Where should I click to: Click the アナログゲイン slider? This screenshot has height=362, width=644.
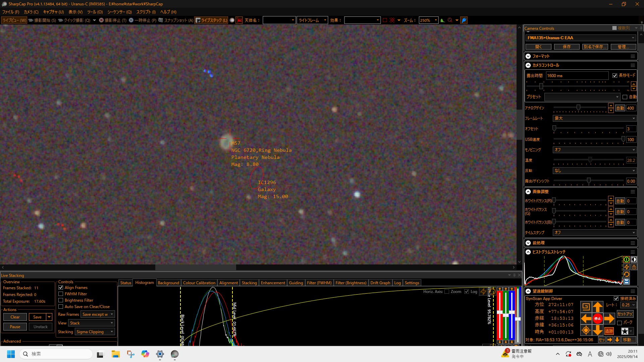578,108
